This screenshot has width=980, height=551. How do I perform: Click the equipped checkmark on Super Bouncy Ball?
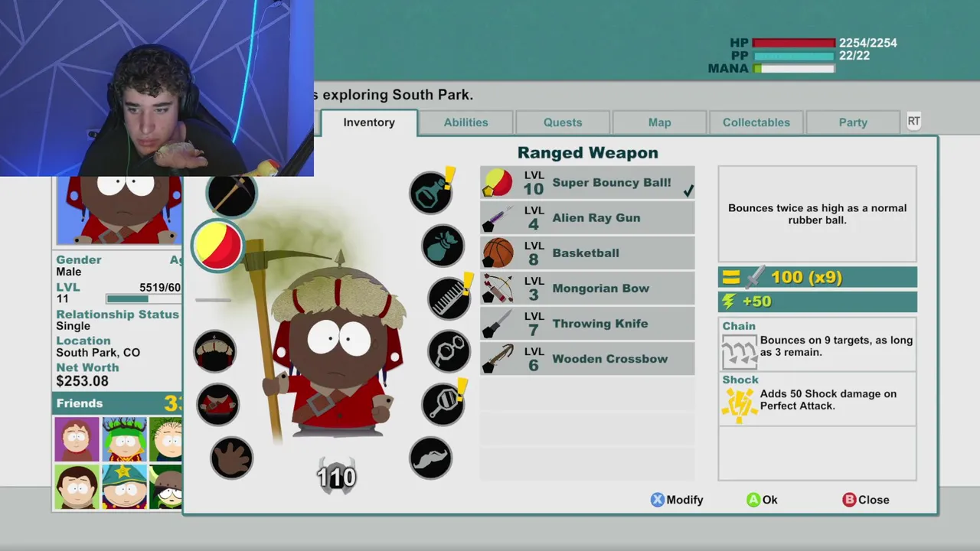click(x=688, y=191)
